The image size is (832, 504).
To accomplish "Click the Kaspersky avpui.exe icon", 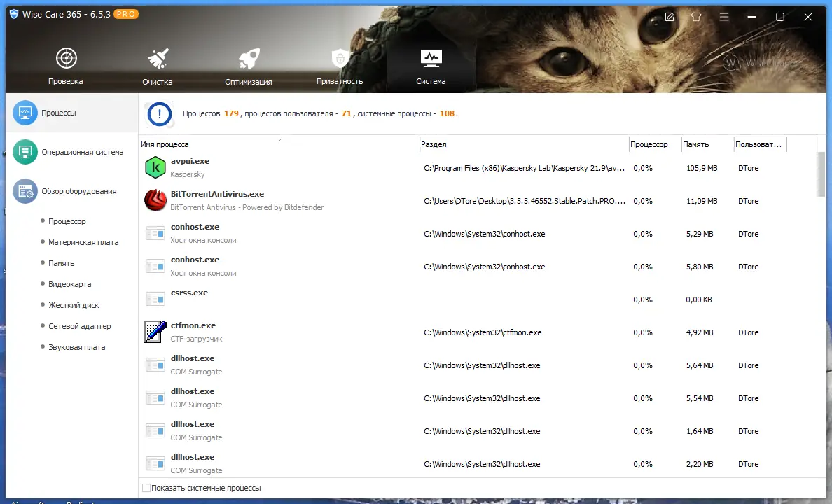I will pyautogui.click(x=155, y=167).
